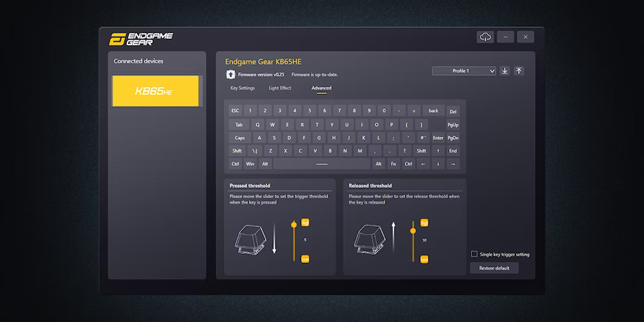Click the High button for pressed threshold
644x322 pixels.
pos(305,223)
